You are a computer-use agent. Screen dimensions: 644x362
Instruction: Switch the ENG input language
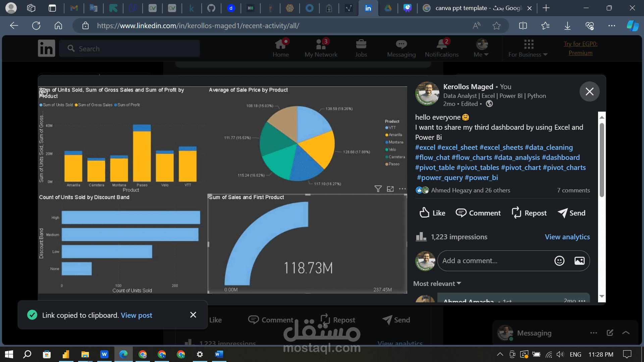click(575, 354)
